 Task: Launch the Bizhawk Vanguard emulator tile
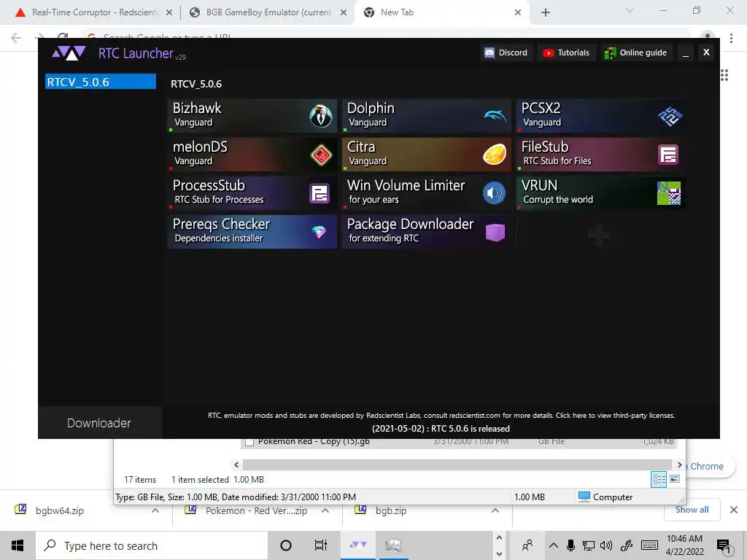[x=252, y=116]
